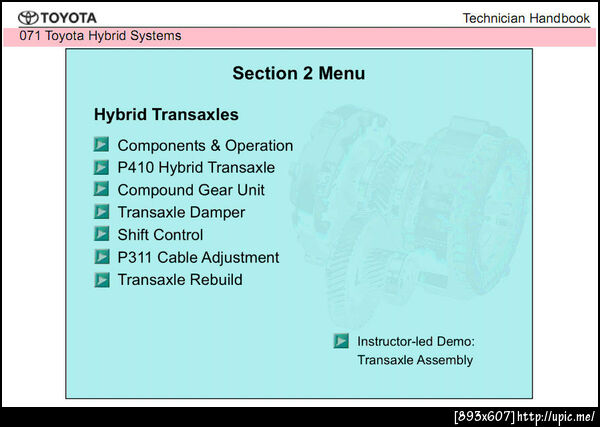Open the Transaxle Rebuild topic
This screenshot has width=600, height=427.
click(180, 280)
